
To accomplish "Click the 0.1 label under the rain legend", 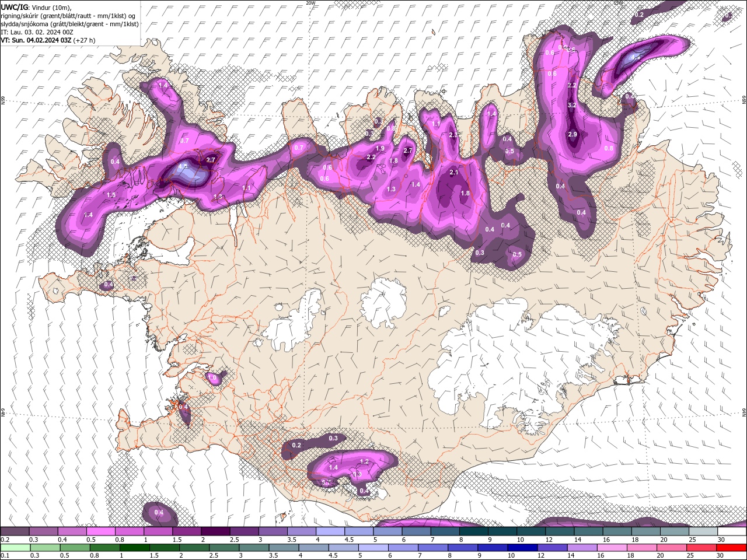I will [4, 555].
